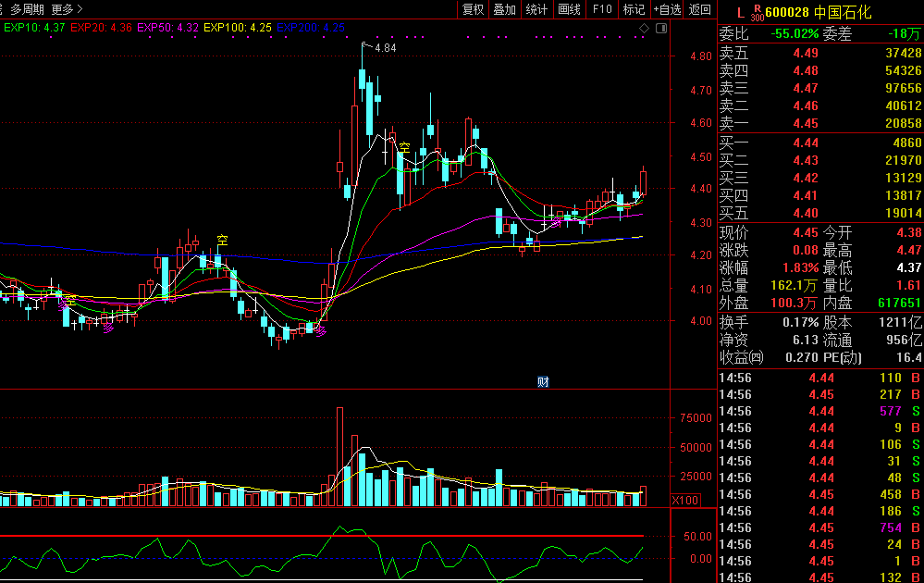Open F10 company info
Viewport: 924px width, 583px height.
[602, 9]
